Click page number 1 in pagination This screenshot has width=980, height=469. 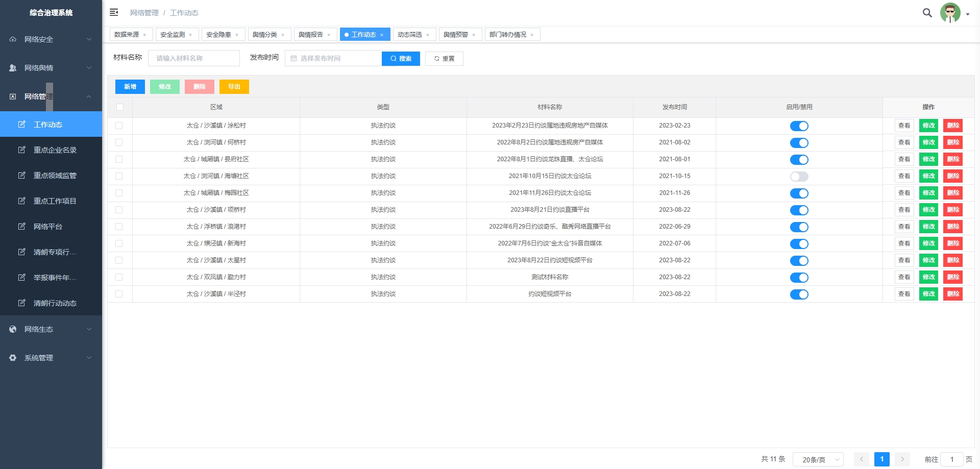pos(882,459)
